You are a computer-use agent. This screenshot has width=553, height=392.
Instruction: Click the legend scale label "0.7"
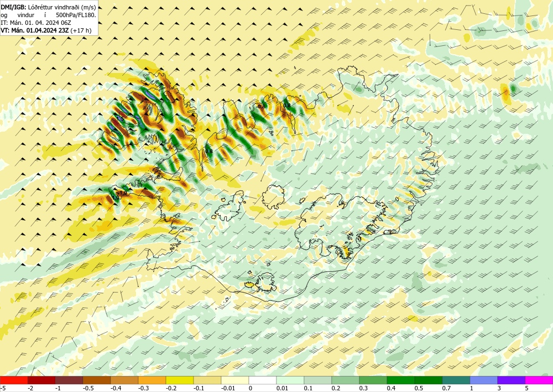[446, 388]
